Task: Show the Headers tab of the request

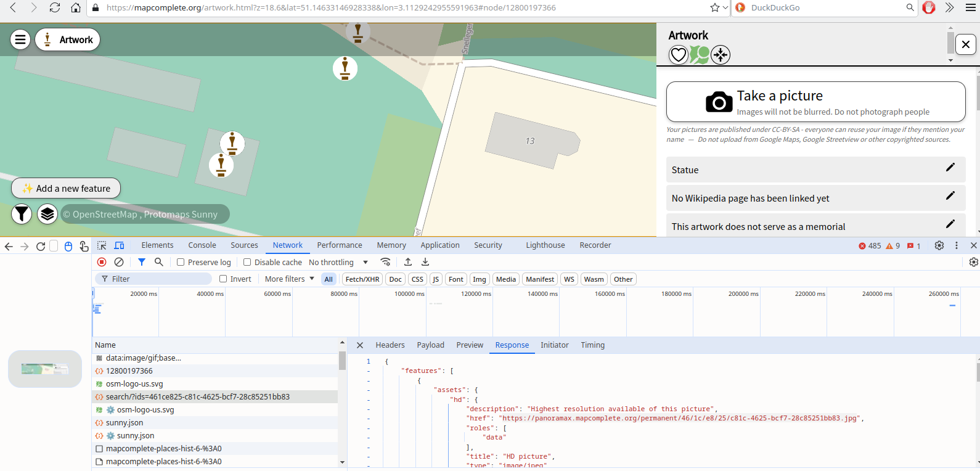Action: click(390, 345)
